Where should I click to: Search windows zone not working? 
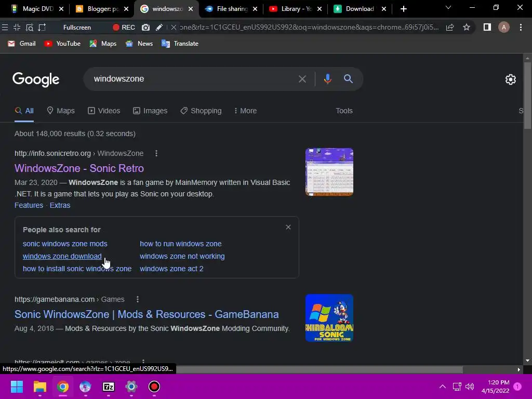click(182, 256)
